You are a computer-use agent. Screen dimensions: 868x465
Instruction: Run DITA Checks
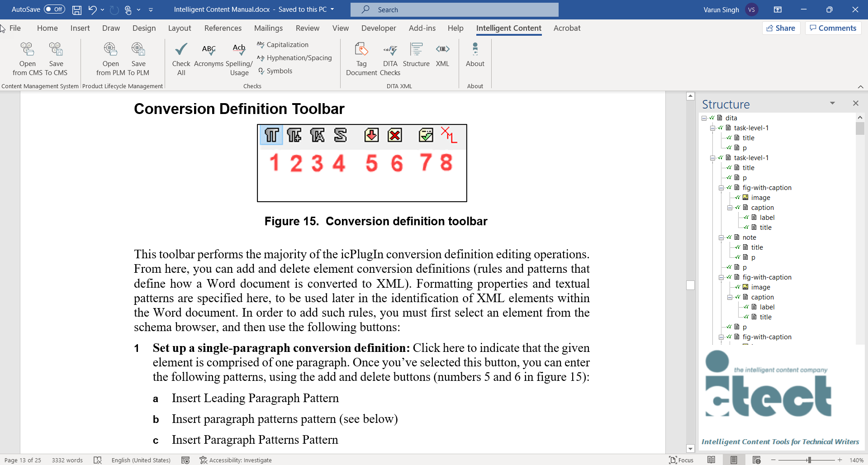(x=390, y=59)
